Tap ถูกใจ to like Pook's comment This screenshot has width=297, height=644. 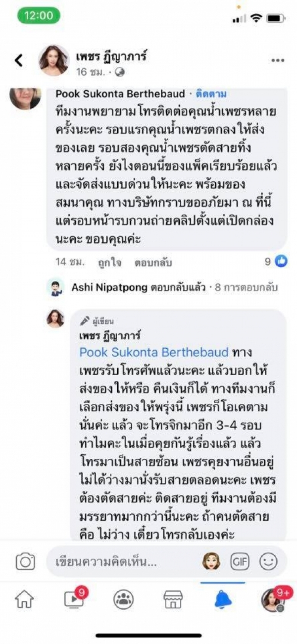110,263
